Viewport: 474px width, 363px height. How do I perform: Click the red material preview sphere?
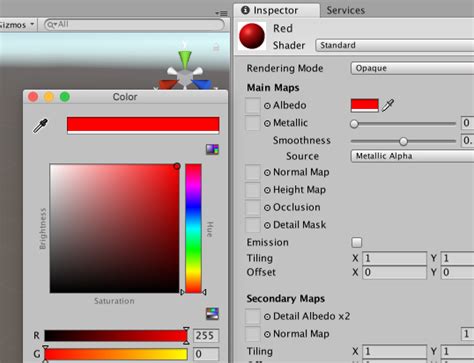(x=252, y=36)
